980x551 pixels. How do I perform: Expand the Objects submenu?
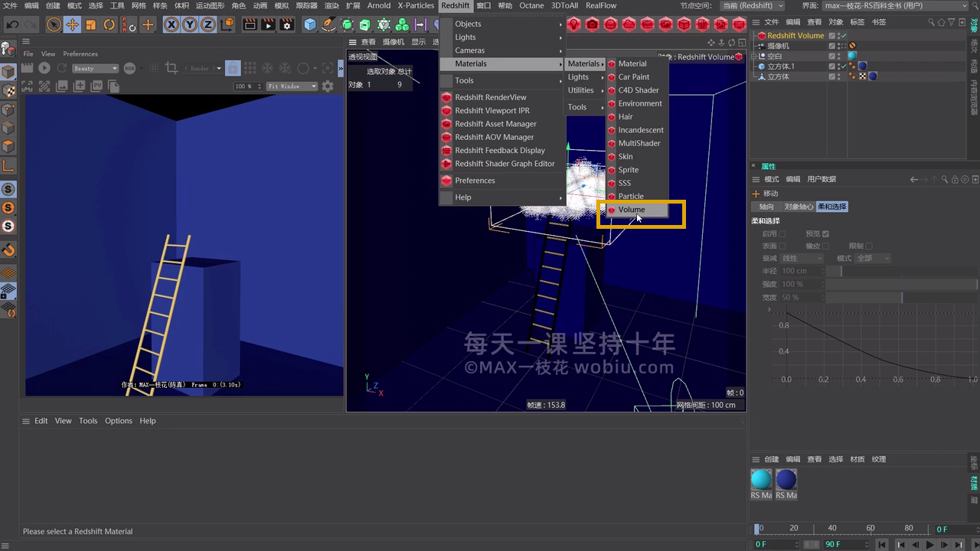502,24
